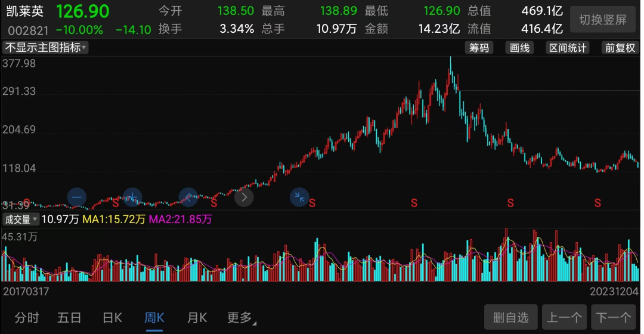Click 金额 value 14.23亿

439,29
